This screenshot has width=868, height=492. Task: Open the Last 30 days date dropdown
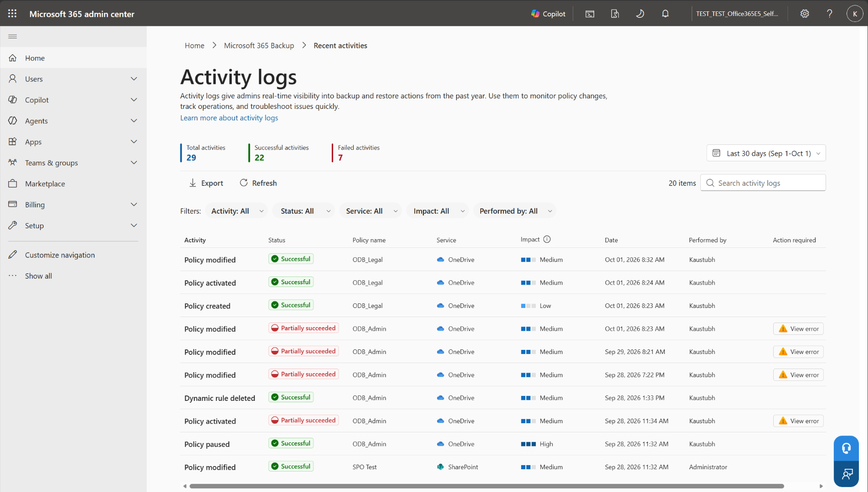[766, 153]
